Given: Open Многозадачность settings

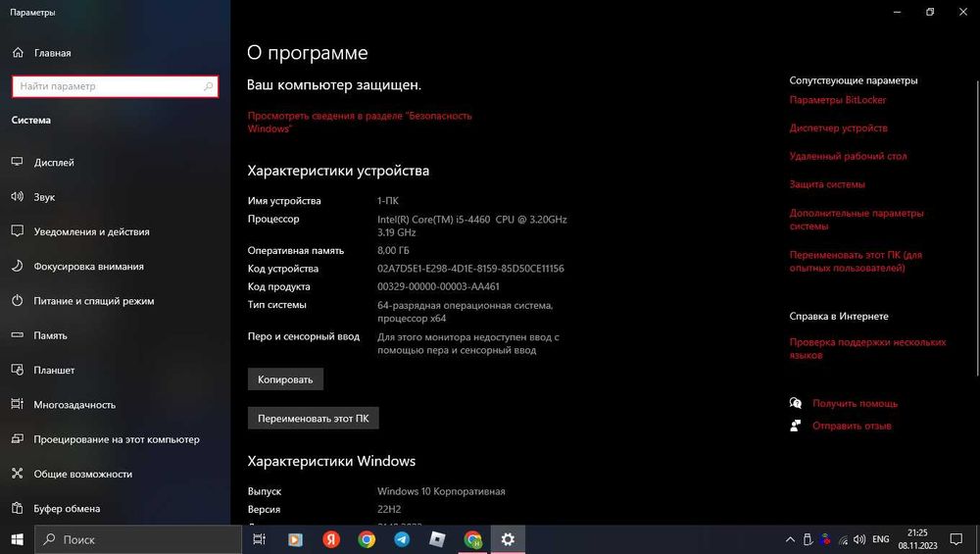Looking at the screenshot, I should click(63, 405).
